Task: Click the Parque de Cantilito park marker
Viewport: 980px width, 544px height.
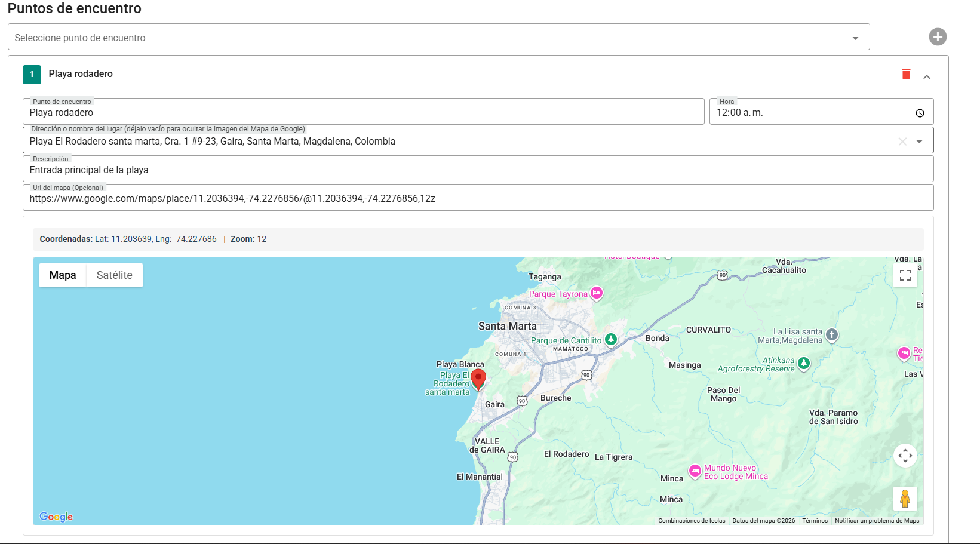Action: pyautogui.click(x=610, y=340)
